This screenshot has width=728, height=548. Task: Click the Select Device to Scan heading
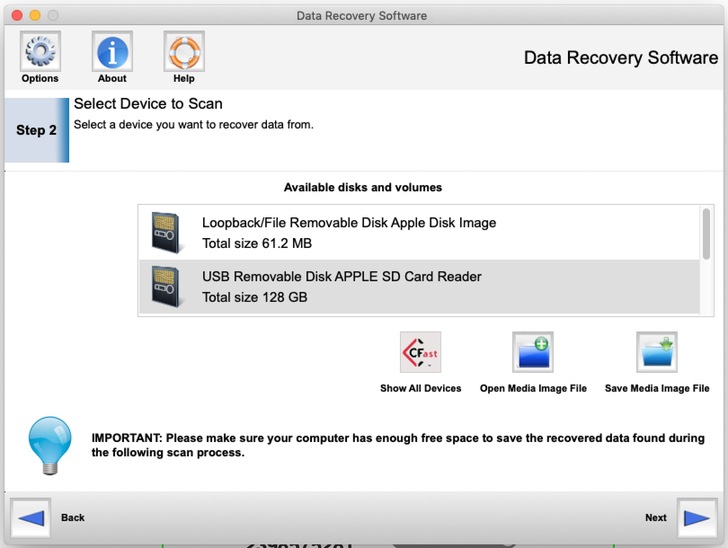coord(148,104)
